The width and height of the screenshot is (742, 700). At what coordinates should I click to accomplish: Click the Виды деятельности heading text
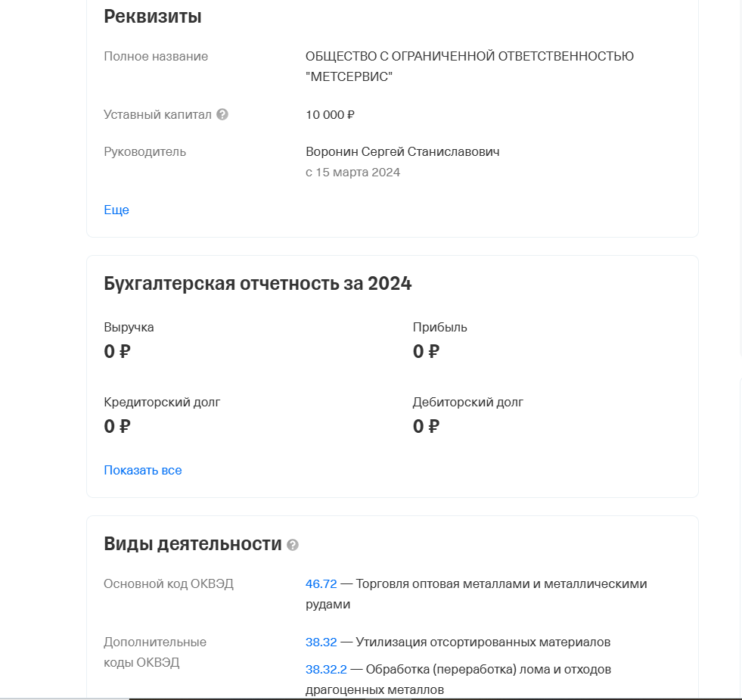pos(192,544)
